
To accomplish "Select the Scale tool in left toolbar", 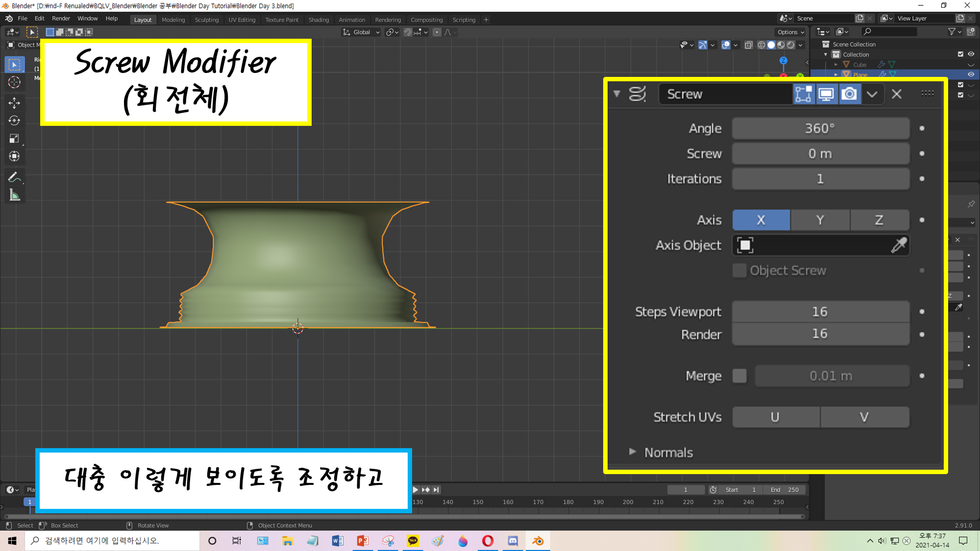I will (x=14, y=139).
